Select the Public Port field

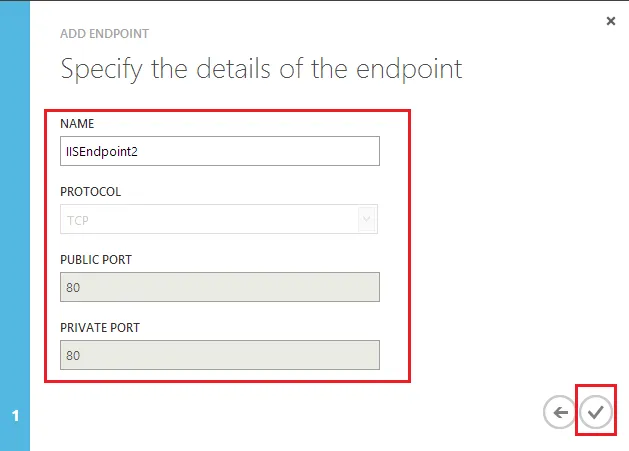tap(220, 287)
